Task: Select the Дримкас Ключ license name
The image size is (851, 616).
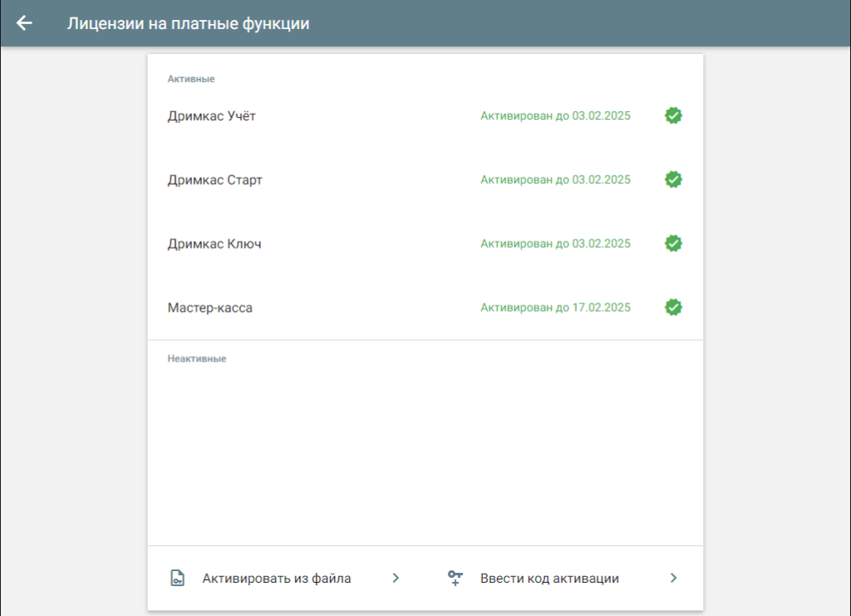Action: tap(214, 244)
